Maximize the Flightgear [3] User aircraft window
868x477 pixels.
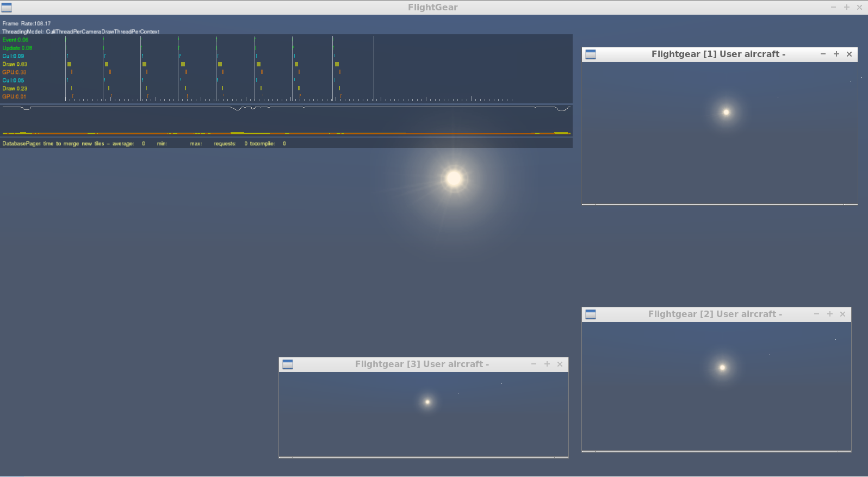pos(547,364)
